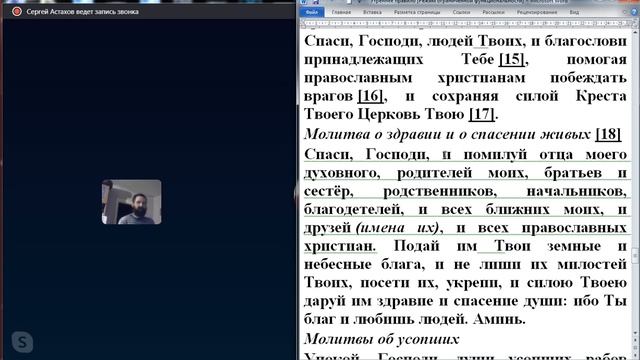Click the Next Page double-arrow button
This screenshot has width=640, height=360.
[635, 355]
